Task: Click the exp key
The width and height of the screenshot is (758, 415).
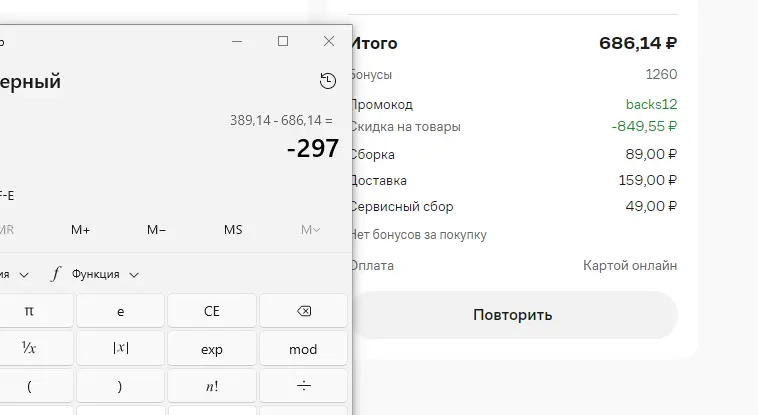Action: coord(212,349)
